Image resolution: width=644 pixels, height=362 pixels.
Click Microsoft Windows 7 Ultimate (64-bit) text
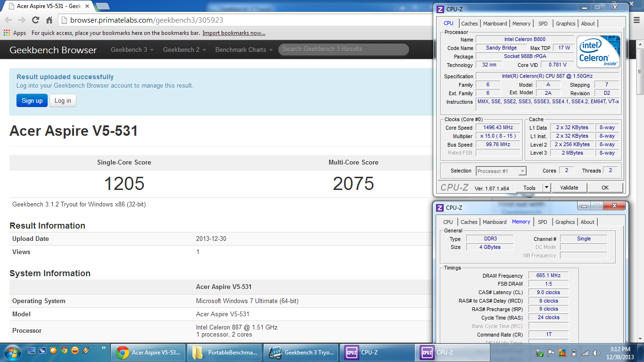coord(247,301)
